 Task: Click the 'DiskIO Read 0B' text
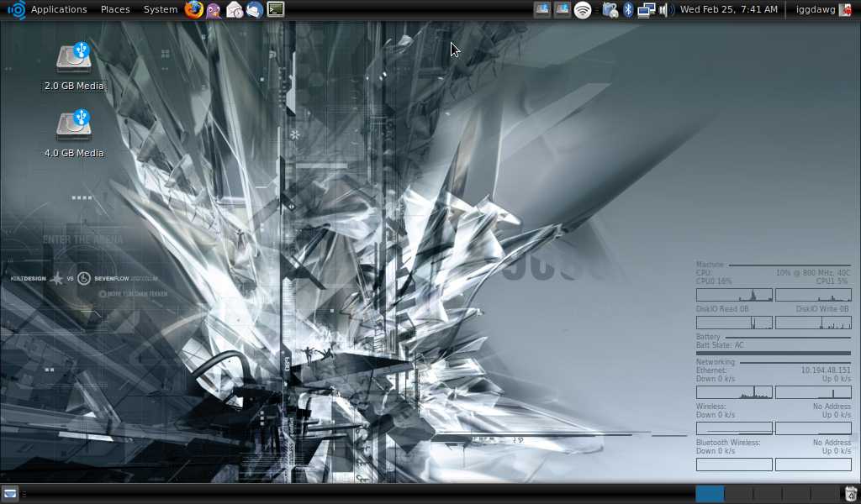tap(722, 309)
